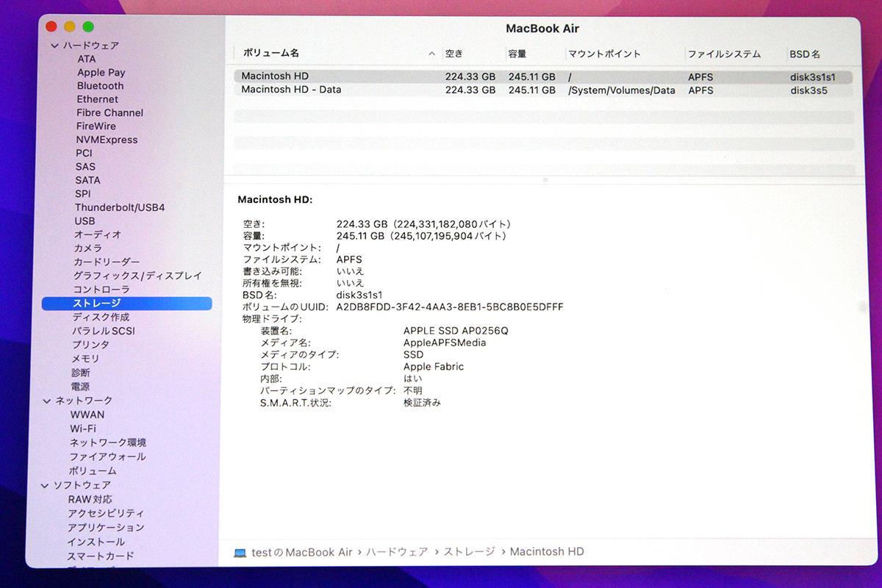Select SAS in the sidebar

click(85, 167)
